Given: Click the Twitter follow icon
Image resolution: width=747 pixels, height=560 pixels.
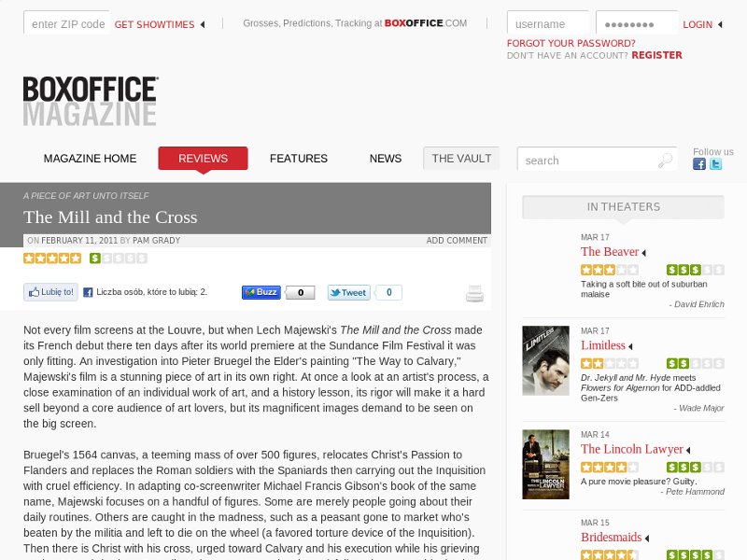Looking at the screenshot, I should point(716,164).
